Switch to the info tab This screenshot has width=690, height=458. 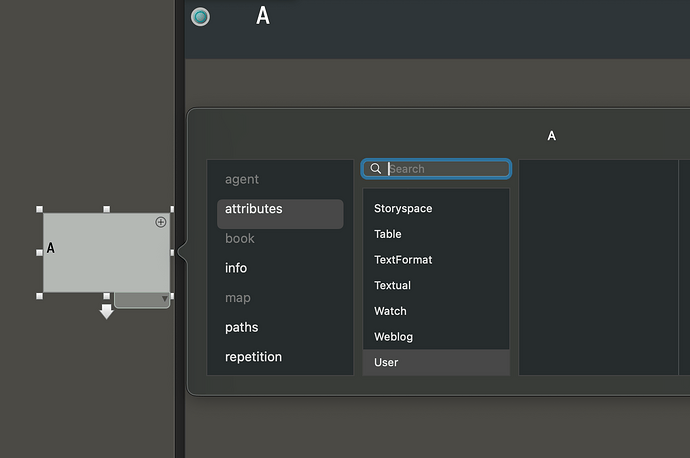pos(236,268)
